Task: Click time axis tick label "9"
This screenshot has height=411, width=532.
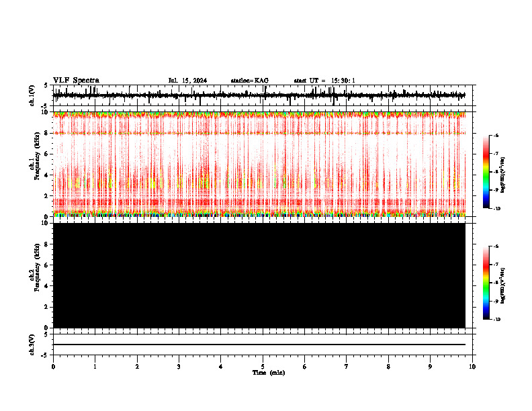Action: [430, 367]
